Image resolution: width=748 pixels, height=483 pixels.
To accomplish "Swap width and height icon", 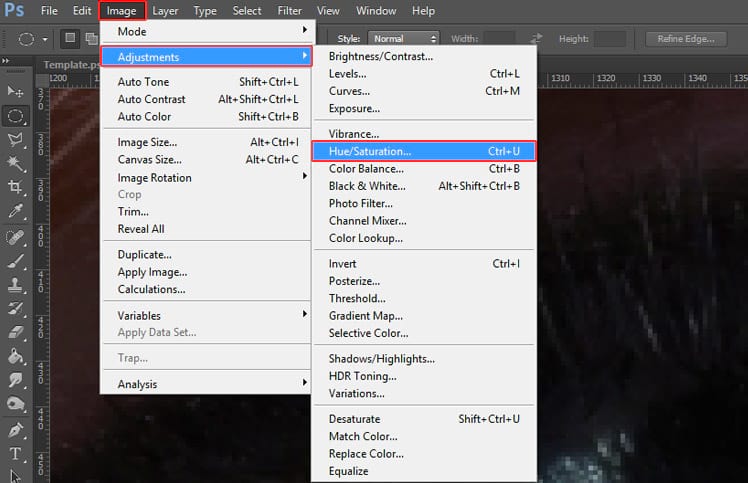I will point(537,38).
